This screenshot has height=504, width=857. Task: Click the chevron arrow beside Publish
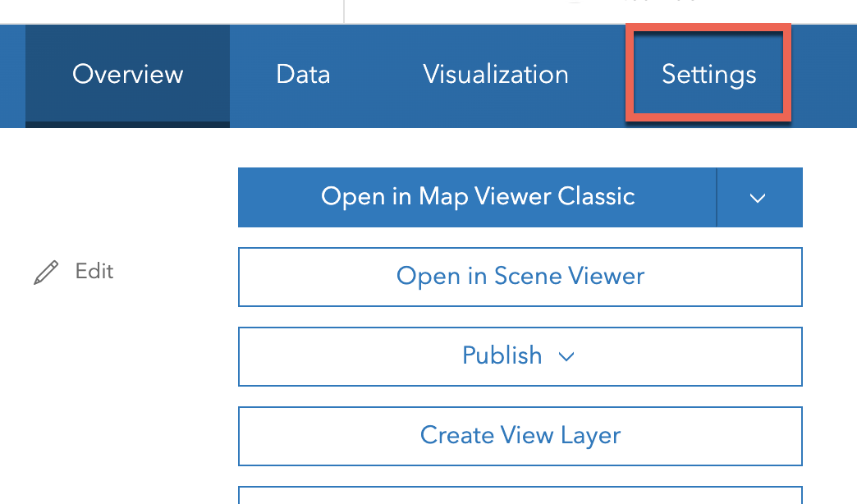coord(566,356)
